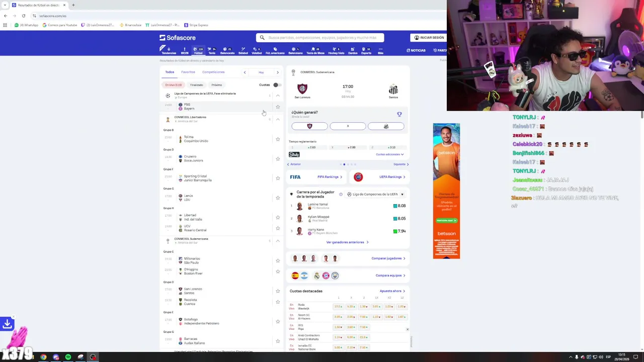Select the Fútbol sport icon
Image resolution: width=644 pixels, height=362 pixels.
(x=198, y=50)
